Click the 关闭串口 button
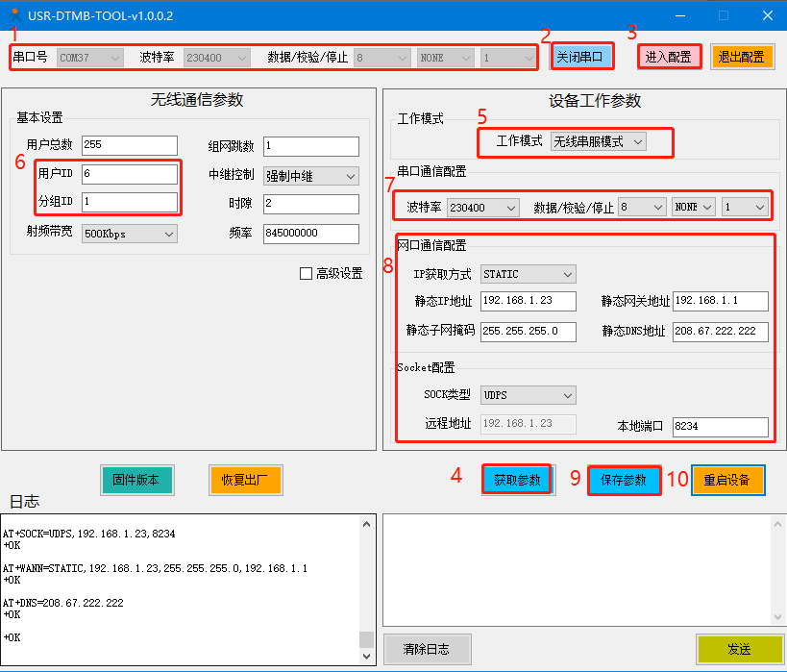Screen dimensions: 787x672 tap(582, 57)
